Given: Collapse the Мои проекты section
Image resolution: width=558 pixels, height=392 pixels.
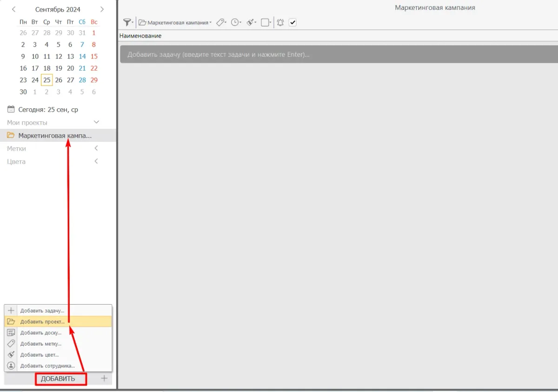Looking at the screenshot, I should pos(97,122).
